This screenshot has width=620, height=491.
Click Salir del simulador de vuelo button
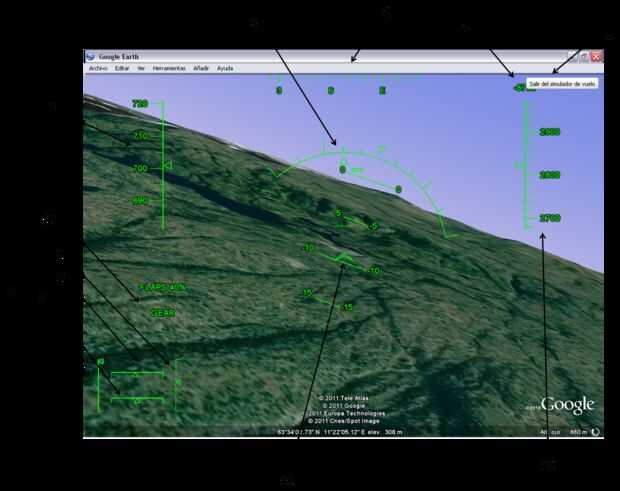[561, 84]
